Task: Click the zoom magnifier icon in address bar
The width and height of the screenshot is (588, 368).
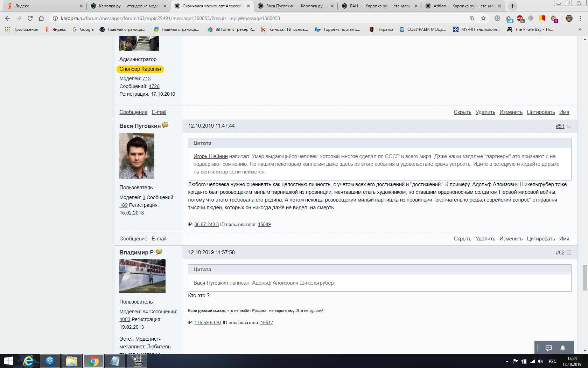Action: [472, 18]
